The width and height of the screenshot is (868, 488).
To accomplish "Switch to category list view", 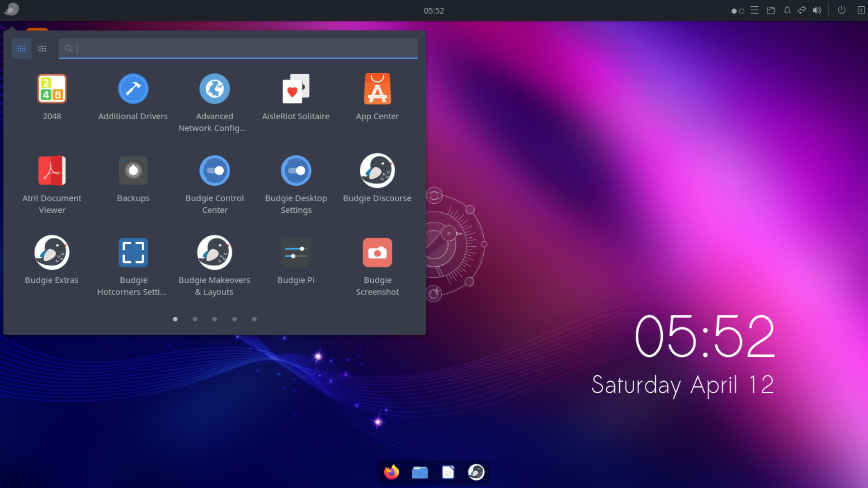I will (x=42, y=48).
